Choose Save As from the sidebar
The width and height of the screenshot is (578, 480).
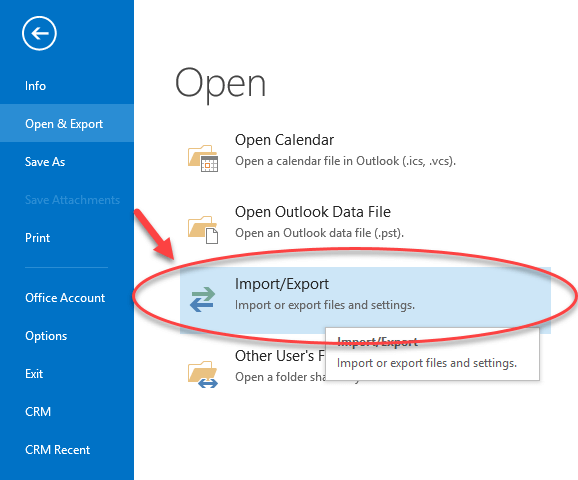pos(45,162)
